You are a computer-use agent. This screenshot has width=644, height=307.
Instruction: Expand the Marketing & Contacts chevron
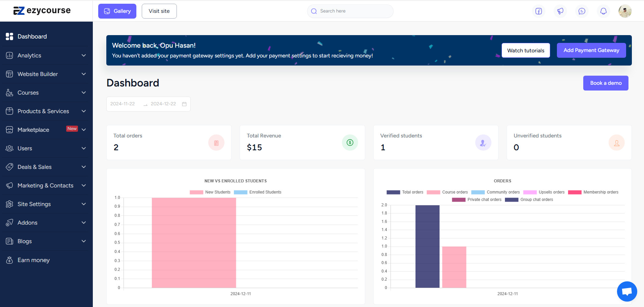[x=84, y=185]
